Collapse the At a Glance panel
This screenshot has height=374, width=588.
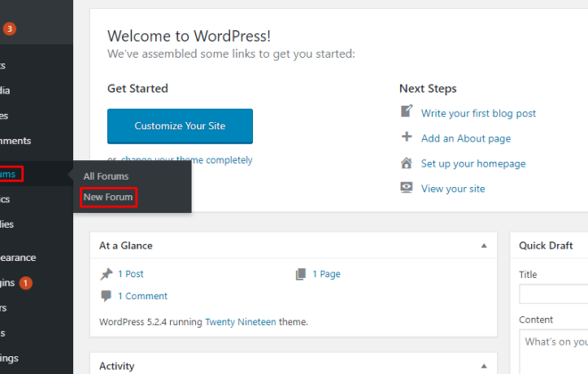[484, 246]
